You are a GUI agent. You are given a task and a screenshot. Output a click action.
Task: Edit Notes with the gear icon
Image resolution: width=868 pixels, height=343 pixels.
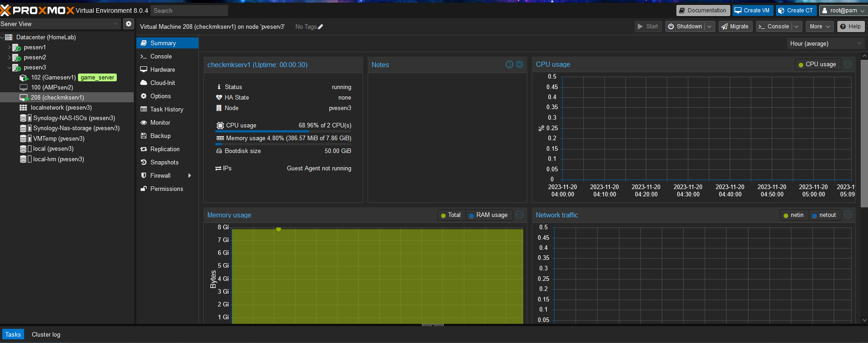tap(520, 64)
